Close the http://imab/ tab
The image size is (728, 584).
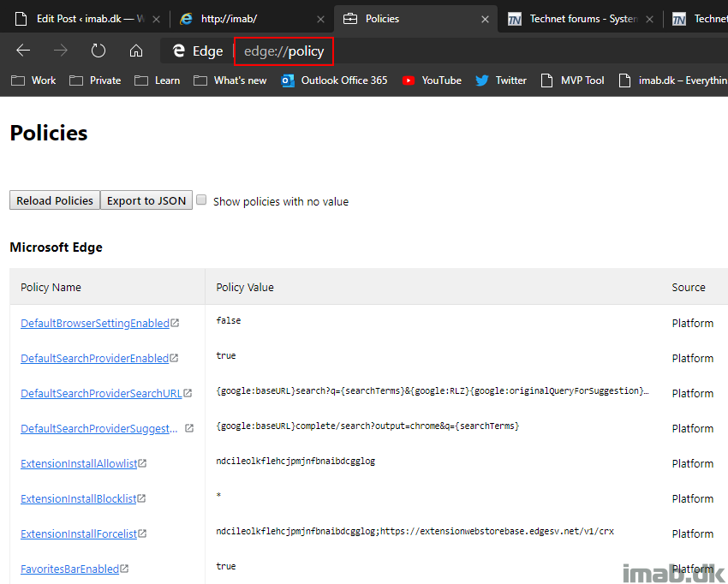(x=320, y=19)
